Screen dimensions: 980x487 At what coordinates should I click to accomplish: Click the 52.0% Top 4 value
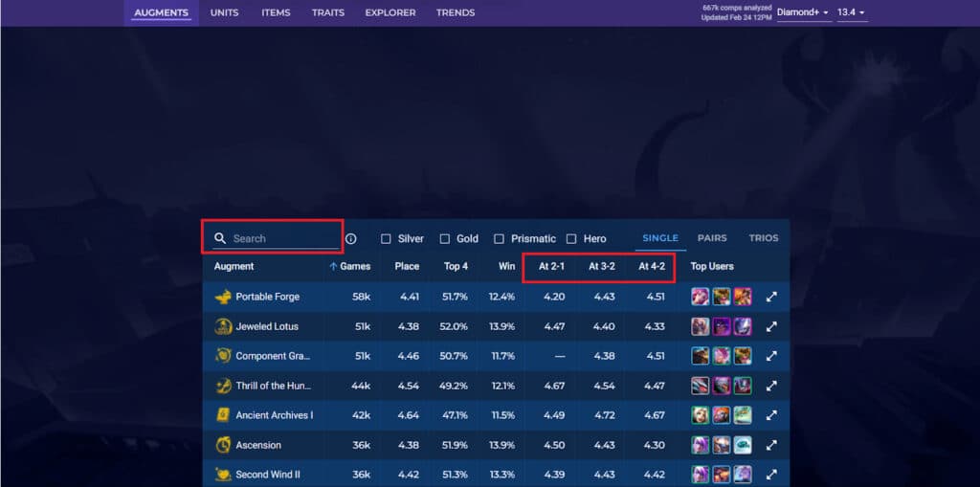pyautogui.click(x=455, y=326)
